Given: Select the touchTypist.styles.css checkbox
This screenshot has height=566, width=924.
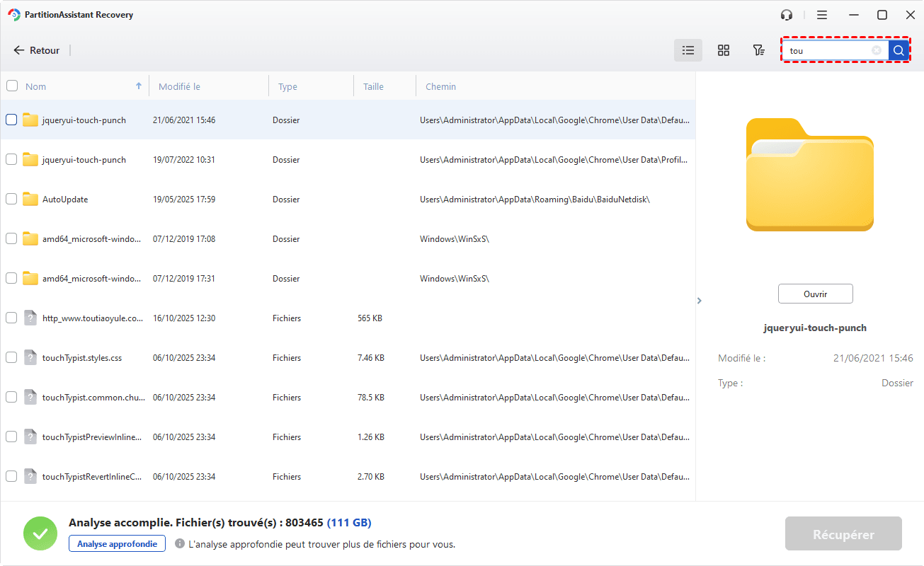Looking at the screenshot, I should coord(11,358).
